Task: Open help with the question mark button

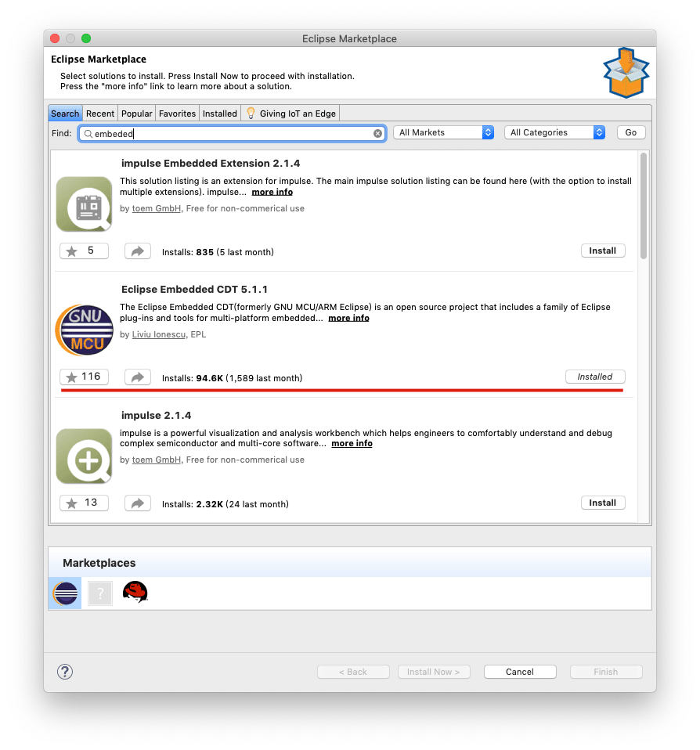Action: (x=65, y=672)
